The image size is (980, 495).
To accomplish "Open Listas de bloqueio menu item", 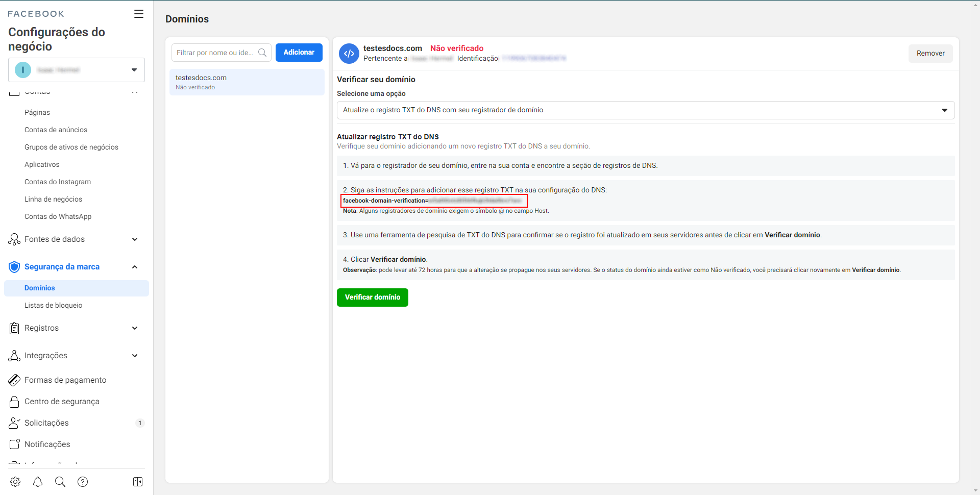I will click(x=54, y=305).
